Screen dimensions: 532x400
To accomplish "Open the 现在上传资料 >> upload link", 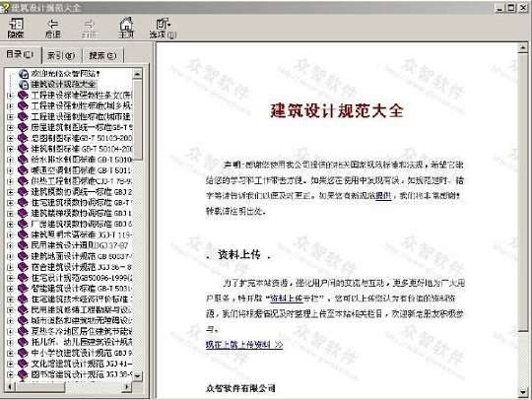I will tap(244, 345).
